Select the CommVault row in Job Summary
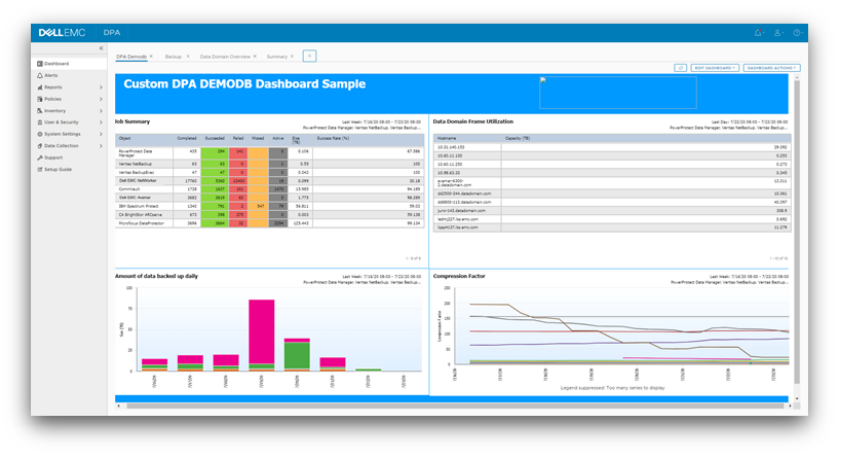Viewport: 842px width, 455px height. click(269, 189)
